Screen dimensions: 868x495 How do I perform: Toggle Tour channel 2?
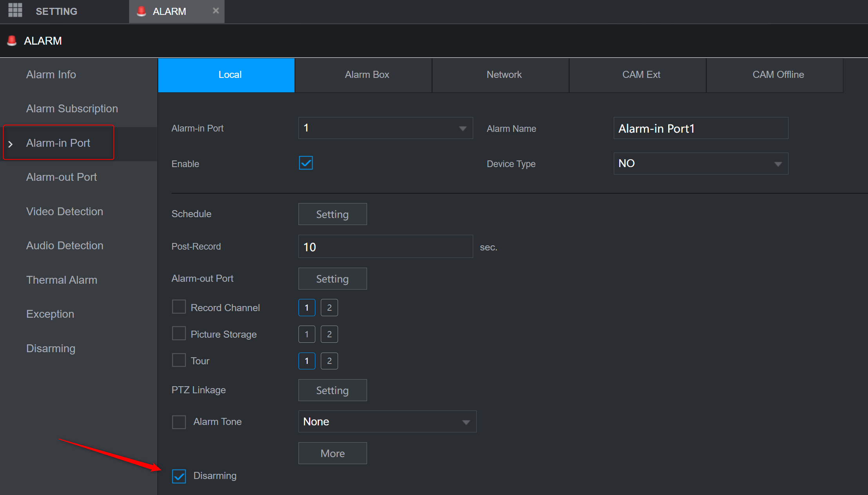coord(329,361)
